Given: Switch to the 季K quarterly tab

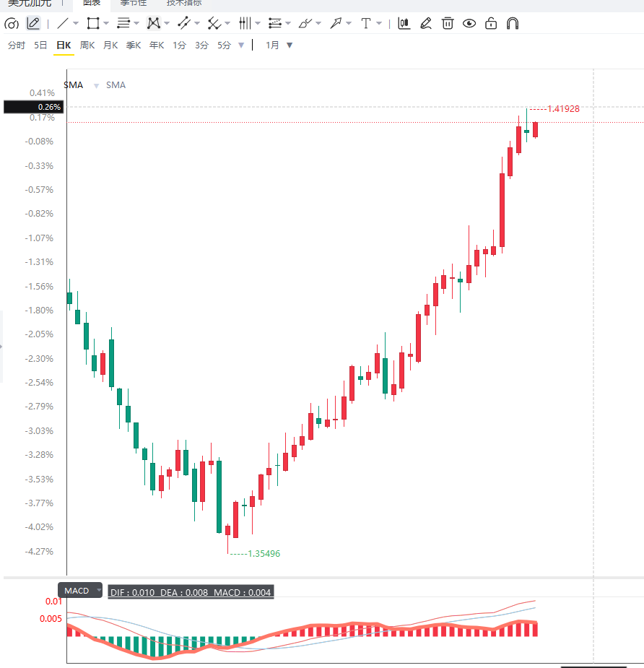Looking at the screenshot, I should click(134, 45).
